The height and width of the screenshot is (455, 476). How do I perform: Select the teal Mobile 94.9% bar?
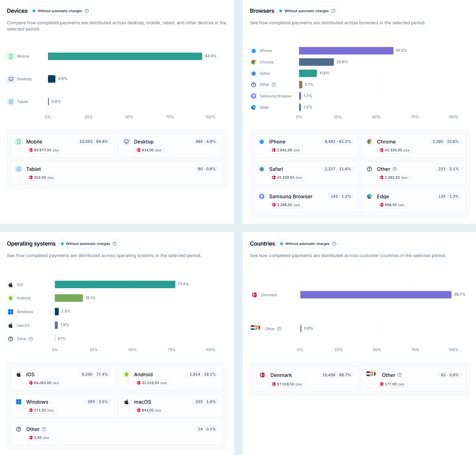(125, 56)
